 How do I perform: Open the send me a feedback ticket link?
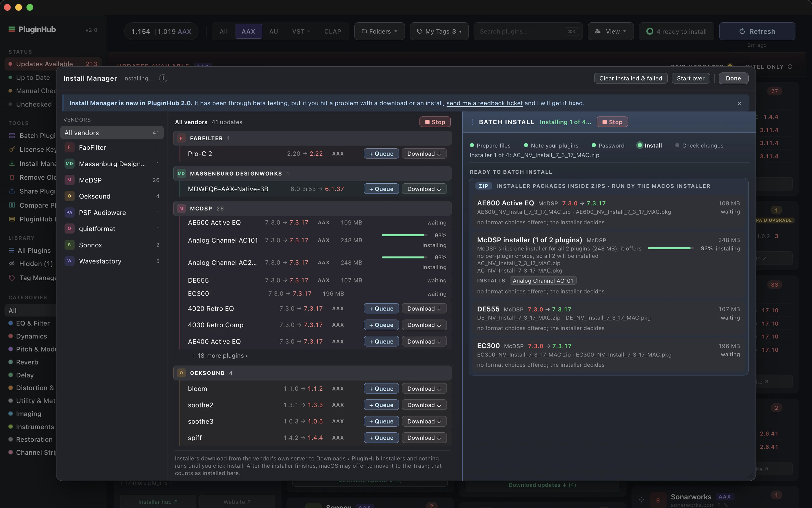tap(484, 103)
